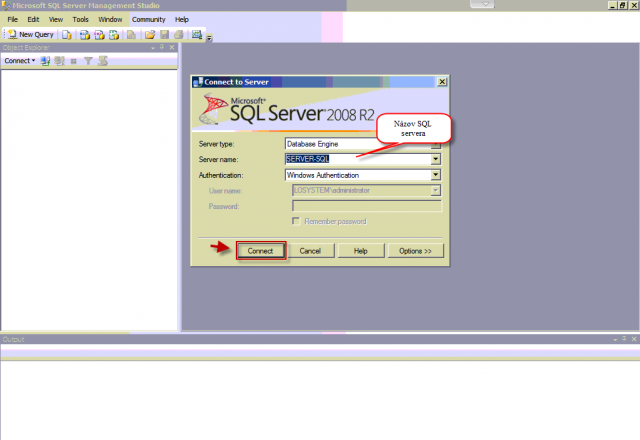Click Refresh icon in Object Explorer toolbar
640x440 pixels.
click(x=103, y=61)
